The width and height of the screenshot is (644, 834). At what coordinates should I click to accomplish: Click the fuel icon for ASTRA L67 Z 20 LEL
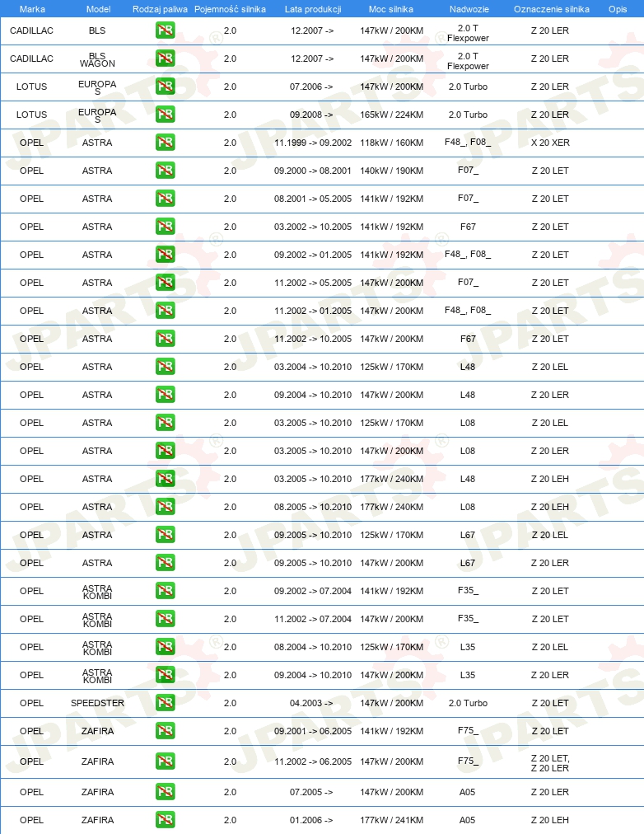[x=166, y=535]
